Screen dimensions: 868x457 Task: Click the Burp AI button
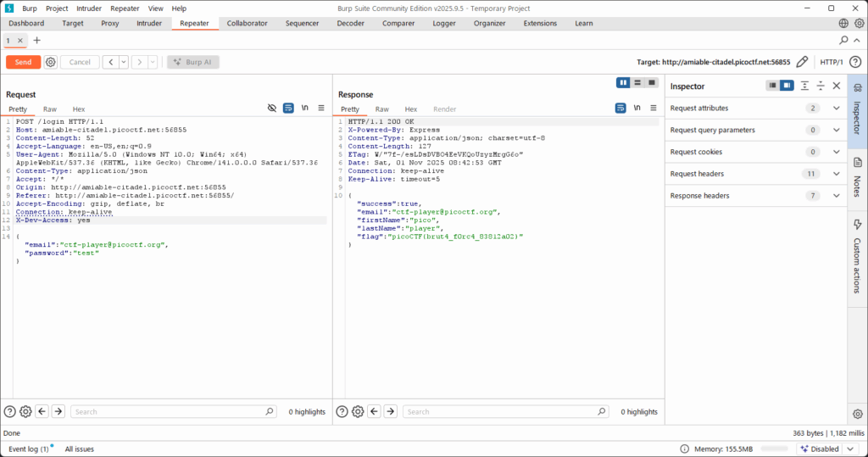(x=193, y=62)
